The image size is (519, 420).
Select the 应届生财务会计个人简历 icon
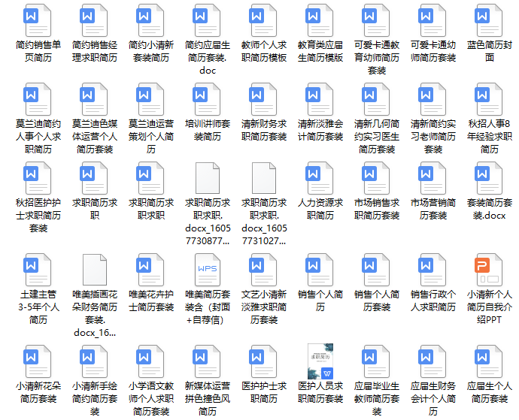432,361
